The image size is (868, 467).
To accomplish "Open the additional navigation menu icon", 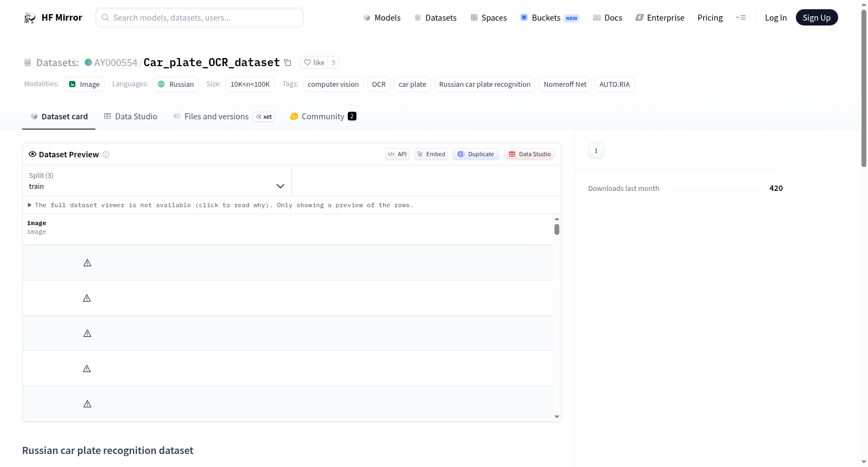I will click(x=741, y=18).
